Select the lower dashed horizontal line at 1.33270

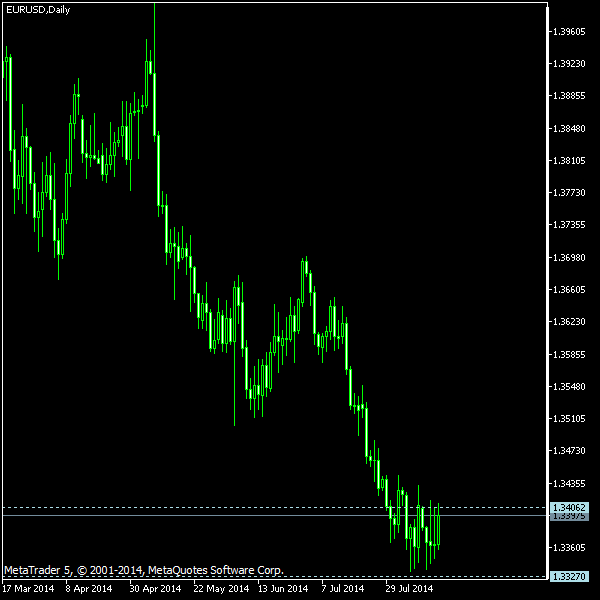click(x=274, y=576)
